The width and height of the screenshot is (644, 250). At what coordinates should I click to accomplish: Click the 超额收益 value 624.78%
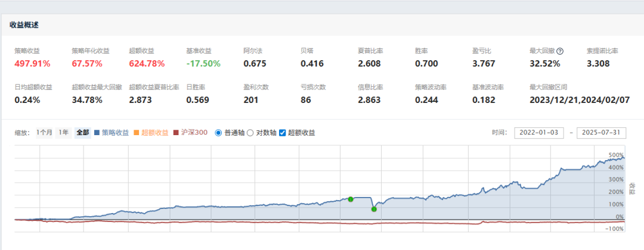147,64
